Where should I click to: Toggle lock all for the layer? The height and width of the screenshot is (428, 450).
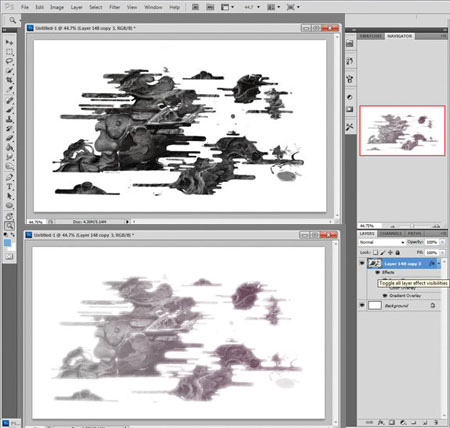pyautogui.click(x=397, y=252)
